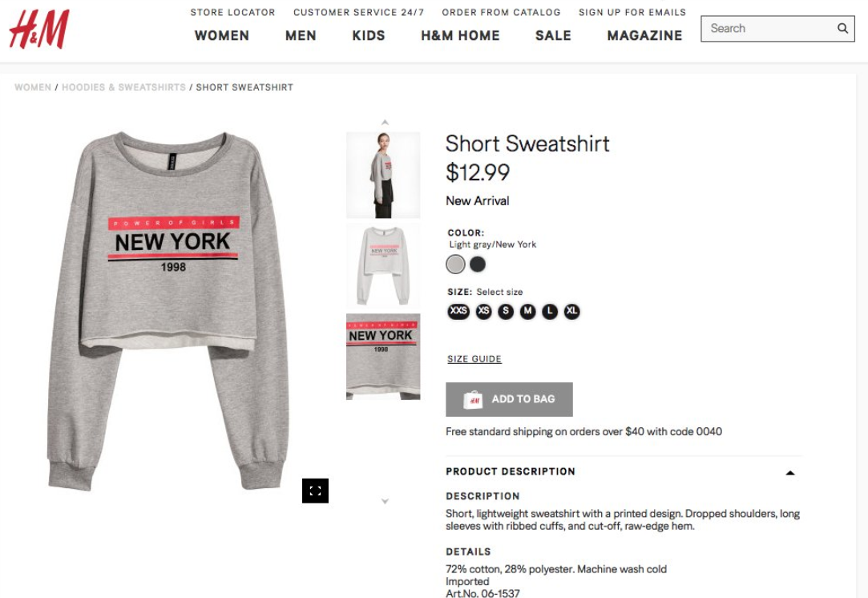Open fullscreen image view icon
This screenshot has width=868, height=598.
(315, 491)
